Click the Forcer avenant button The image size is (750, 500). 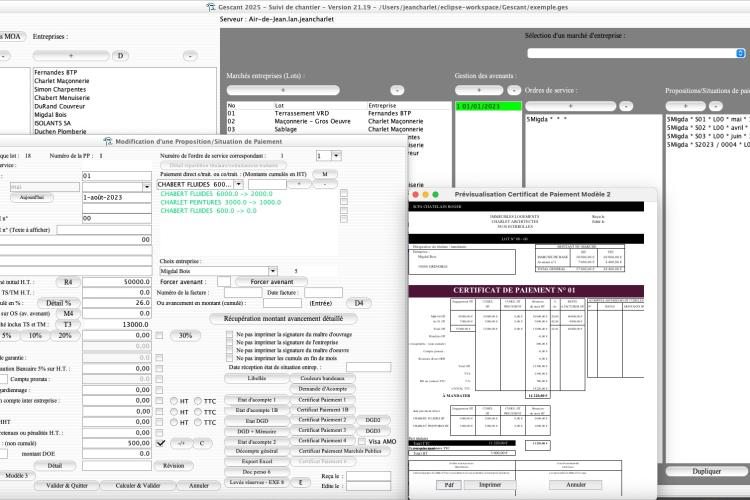tap(271, 282)
